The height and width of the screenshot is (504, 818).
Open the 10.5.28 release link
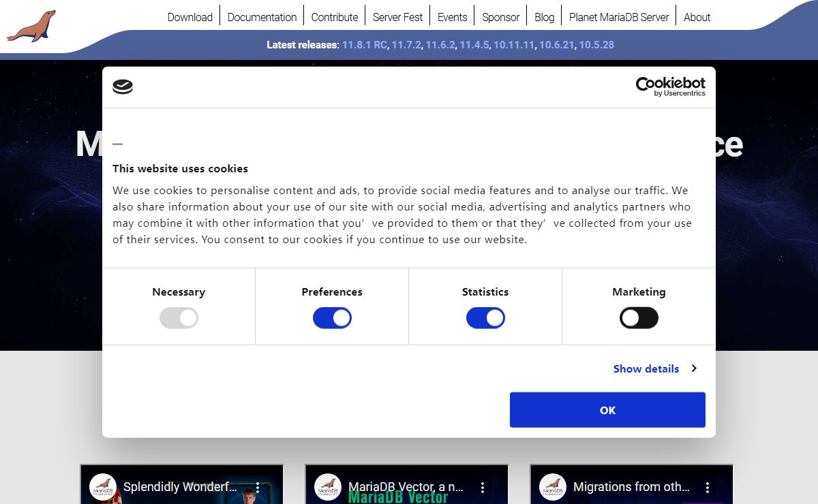pyautogui.click(x=596, y=45)
